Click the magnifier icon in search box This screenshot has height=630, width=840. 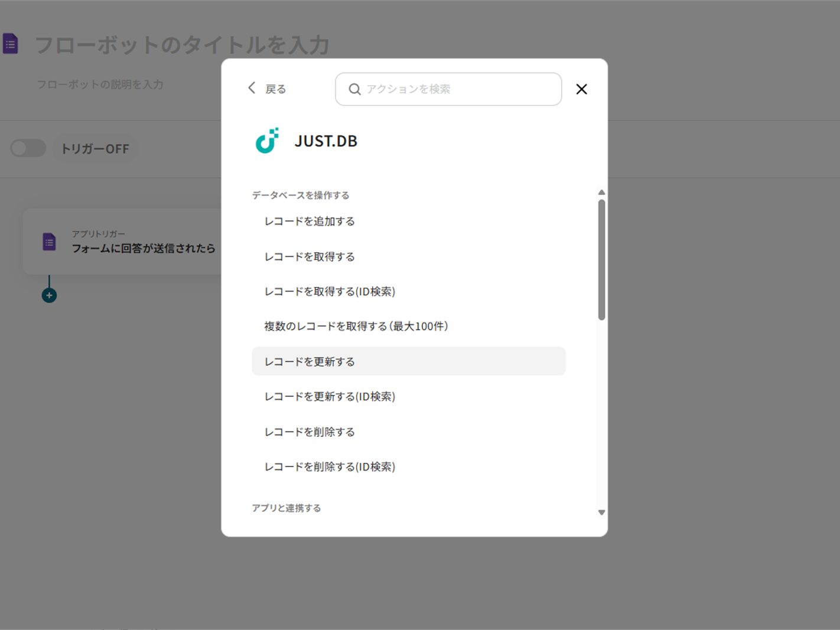354,89
